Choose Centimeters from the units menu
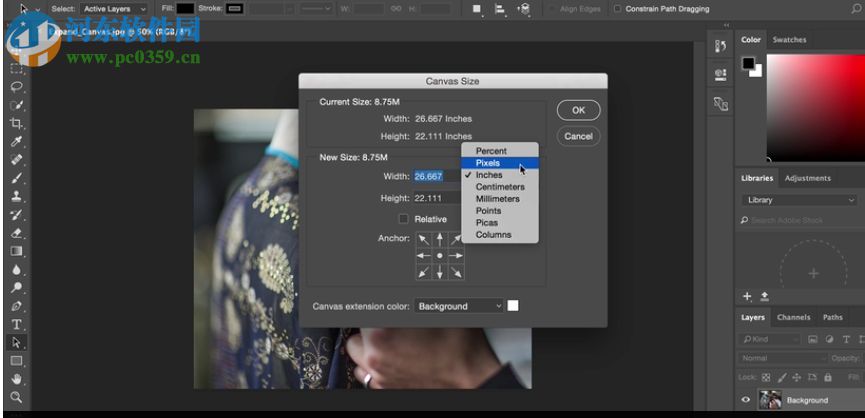865x418 pixels. [x=500, y=187]
